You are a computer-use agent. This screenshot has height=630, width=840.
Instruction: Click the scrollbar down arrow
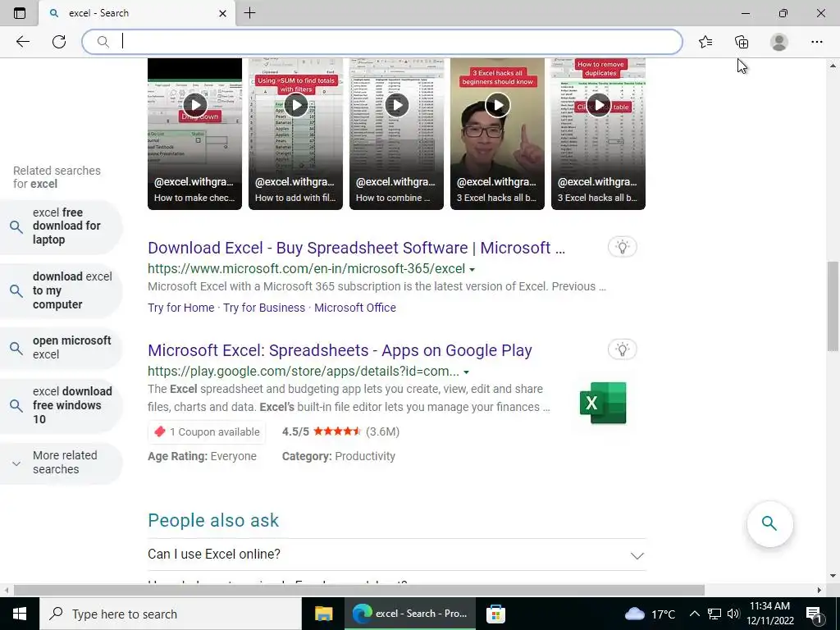[x=833, y=576]
